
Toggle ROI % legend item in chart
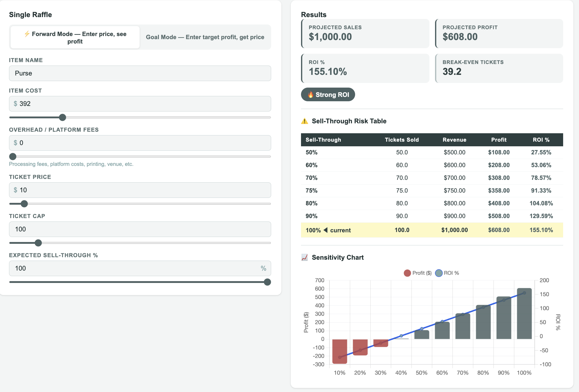pyautogui.click(x=447, y=273)
